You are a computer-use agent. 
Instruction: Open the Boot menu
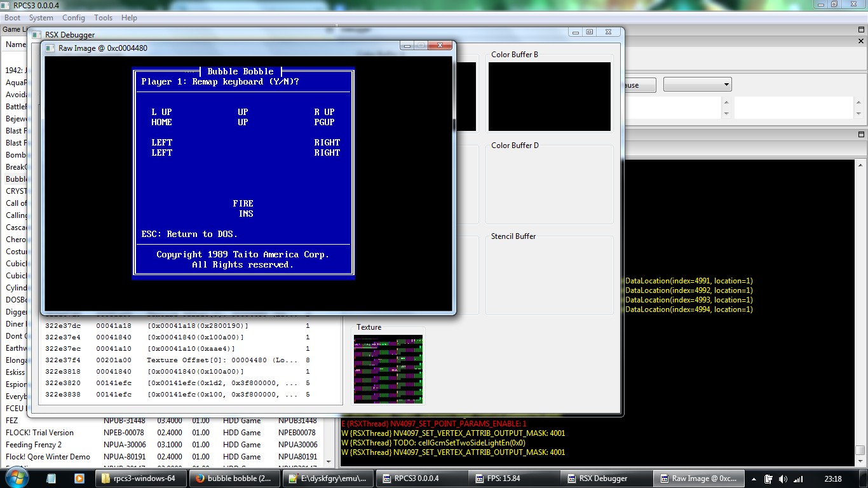[x=12, y=18]
